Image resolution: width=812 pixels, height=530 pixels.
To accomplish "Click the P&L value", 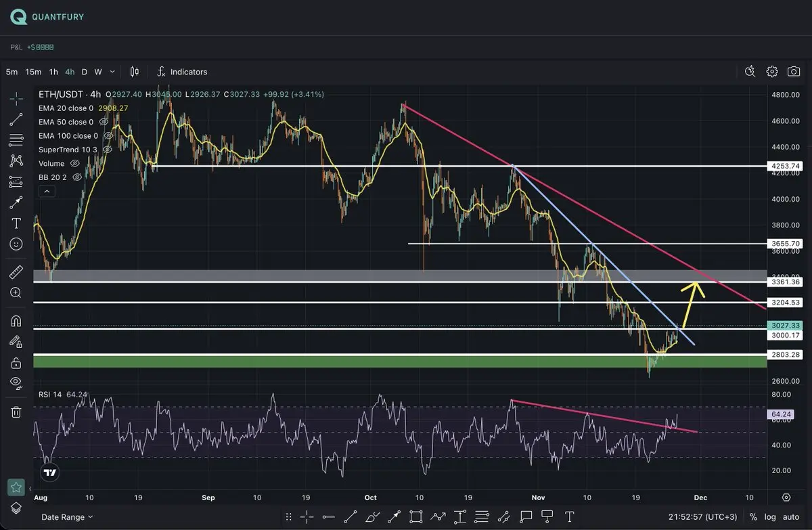I will point(40,47).
